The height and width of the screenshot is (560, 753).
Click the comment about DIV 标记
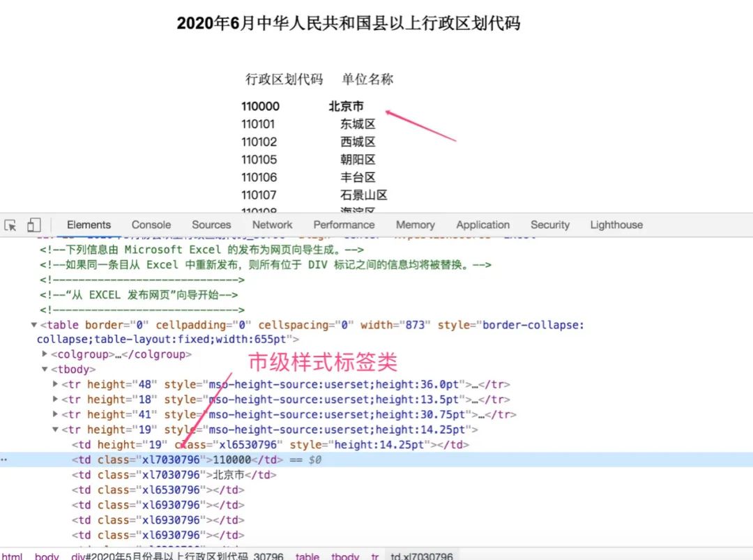pyautogui.click(x=266, y=264)
